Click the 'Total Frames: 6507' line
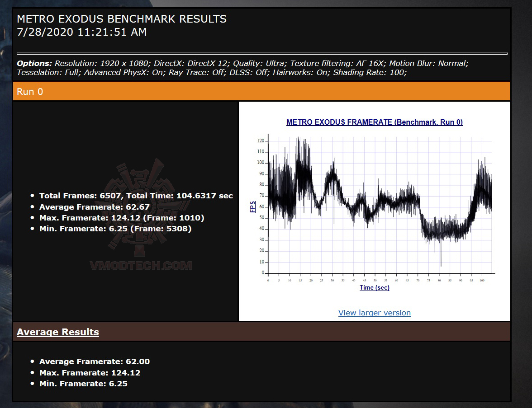 [x=136, y=196]
